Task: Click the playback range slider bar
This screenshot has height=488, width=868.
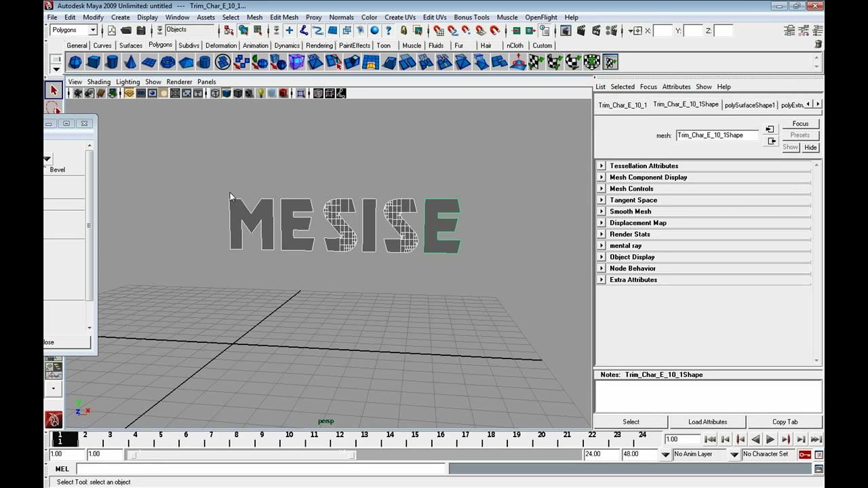Action: 243,454
